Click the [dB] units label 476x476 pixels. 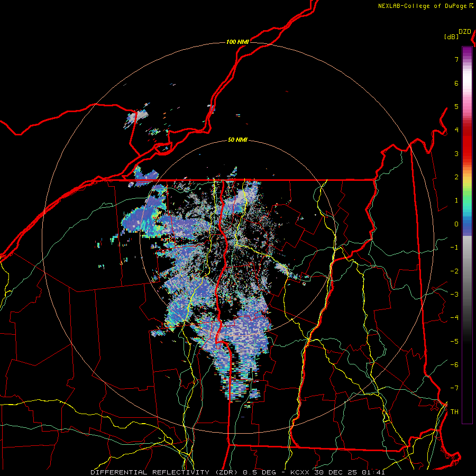(x=452, y=37)
